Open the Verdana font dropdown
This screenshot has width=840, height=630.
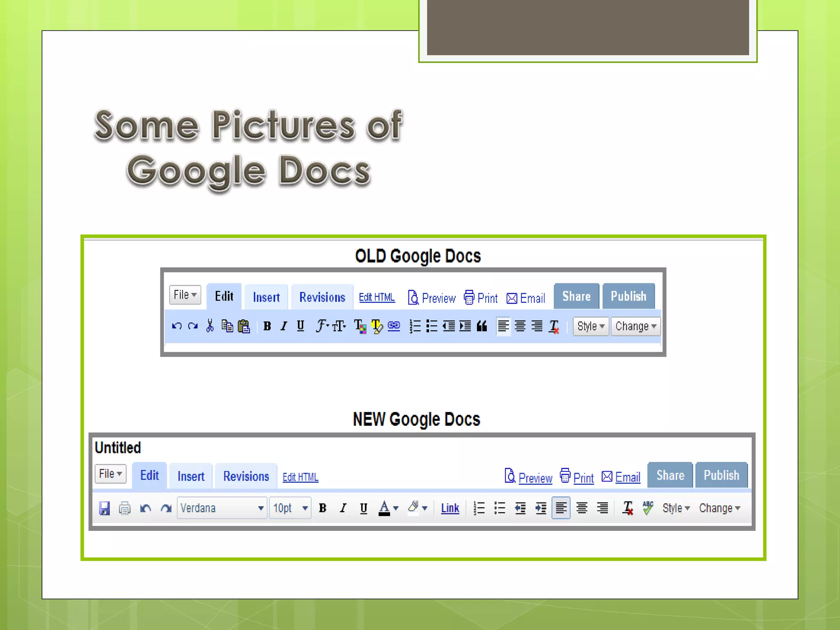(x=222, y=508)
